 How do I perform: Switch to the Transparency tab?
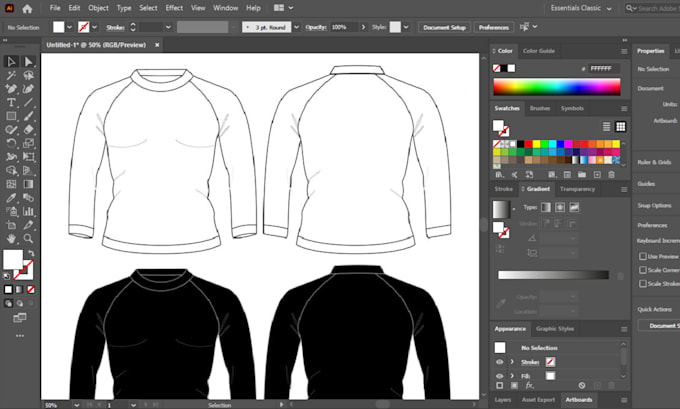[x=577, y=189]
